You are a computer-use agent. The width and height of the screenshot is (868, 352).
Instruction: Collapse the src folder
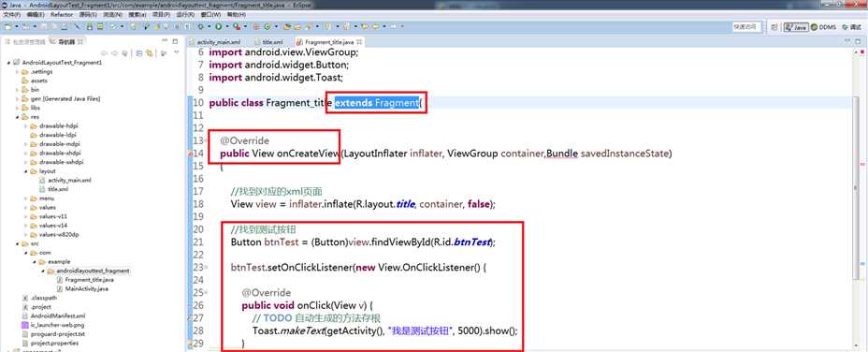17,243
